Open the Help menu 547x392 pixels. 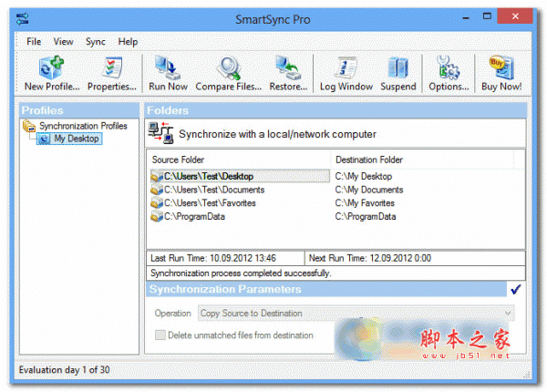tap(128, 42)
